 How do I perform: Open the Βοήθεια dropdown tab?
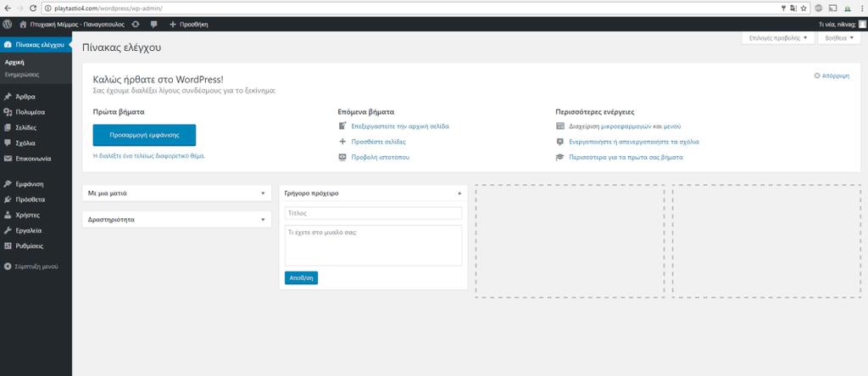(839, 38)
